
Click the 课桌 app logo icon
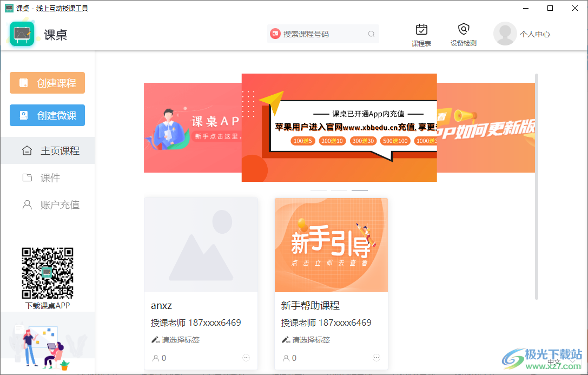pyautogui.click(x=22, y=34)
